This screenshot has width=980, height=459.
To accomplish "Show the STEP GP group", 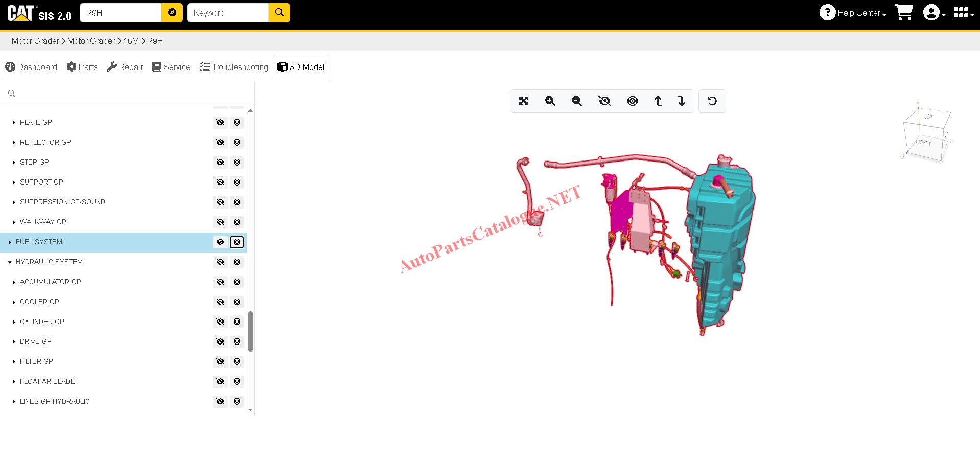I will click(220, 163).
